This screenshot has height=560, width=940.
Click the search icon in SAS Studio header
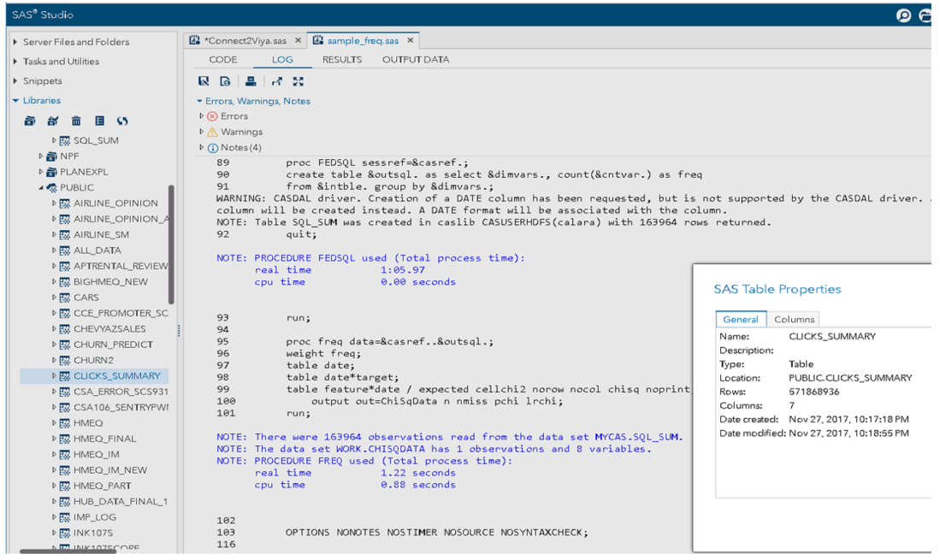pos(903,15)
